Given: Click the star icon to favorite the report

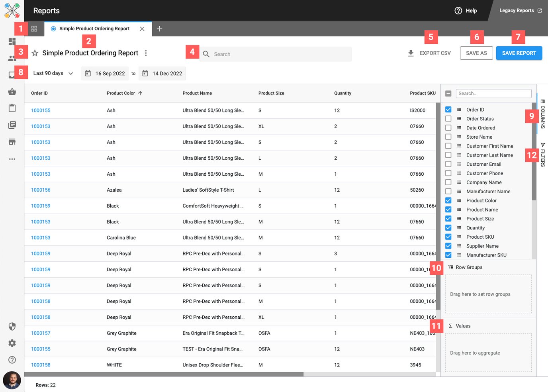Looking at the screenshot, I should pos(35,53).
